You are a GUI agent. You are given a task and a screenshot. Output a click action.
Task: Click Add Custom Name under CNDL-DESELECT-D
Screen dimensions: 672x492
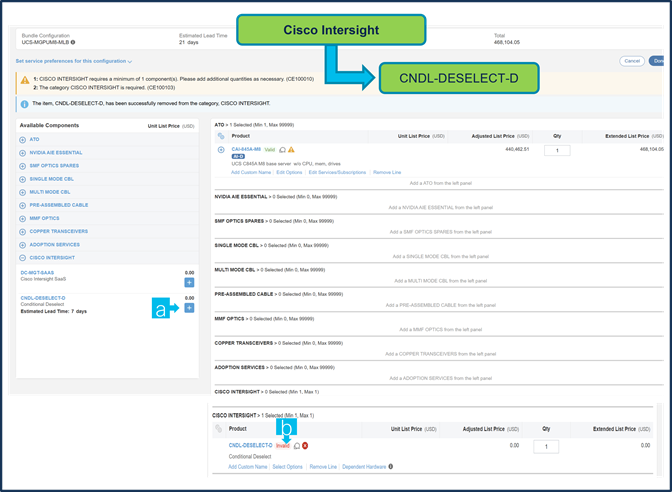(x=248, y=467)
